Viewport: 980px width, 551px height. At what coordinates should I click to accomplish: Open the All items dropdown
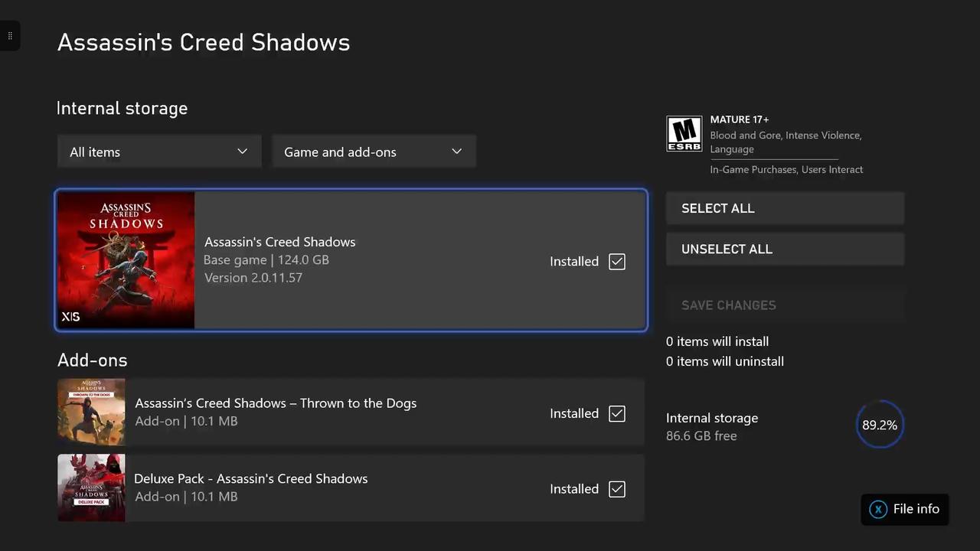[159, 152]
